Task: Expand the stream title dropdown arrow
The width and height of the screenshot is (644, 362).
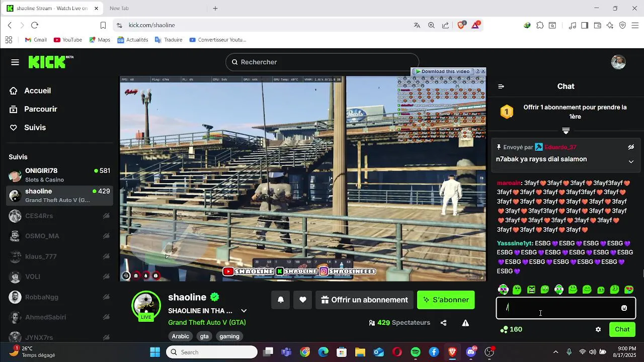Action: point(244,311)
